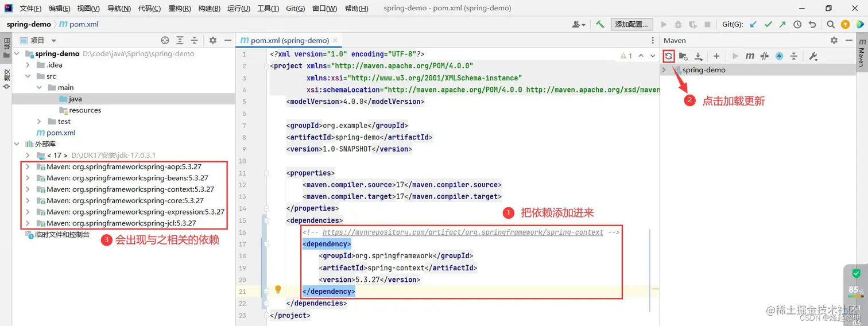Open the 编辑(E) menu
This screenshot has width=868, height=326.
pyautogui.click(x=60, y=9)
